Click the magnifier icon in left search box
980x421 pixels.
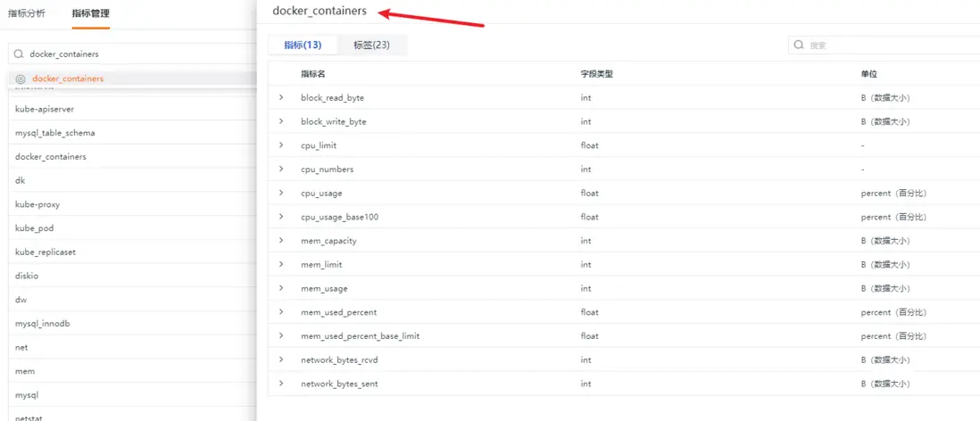19,54
